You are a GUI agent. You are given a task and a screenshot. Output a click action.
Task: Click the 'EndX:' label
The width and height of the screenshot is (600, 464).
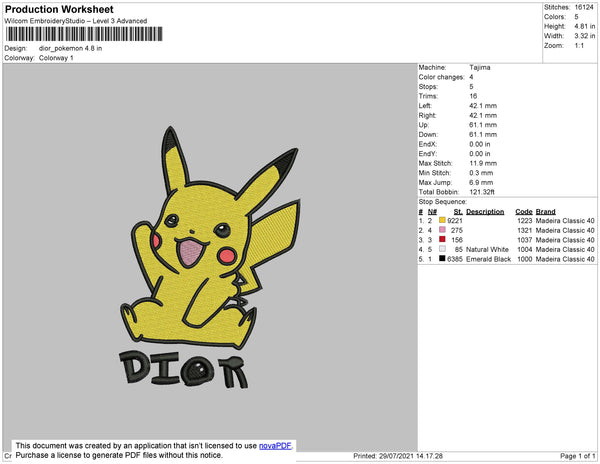point(427,144)
